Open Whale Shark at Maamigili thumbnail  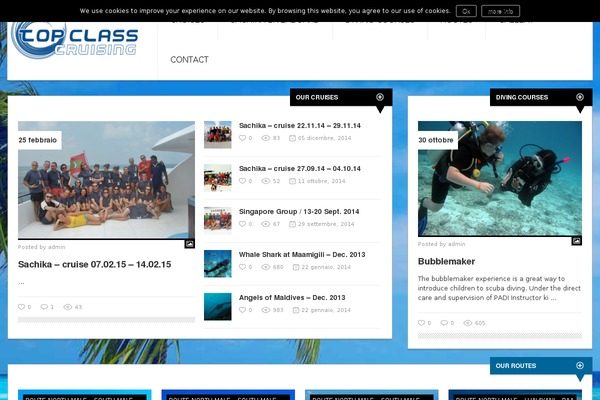pos(218,264)
